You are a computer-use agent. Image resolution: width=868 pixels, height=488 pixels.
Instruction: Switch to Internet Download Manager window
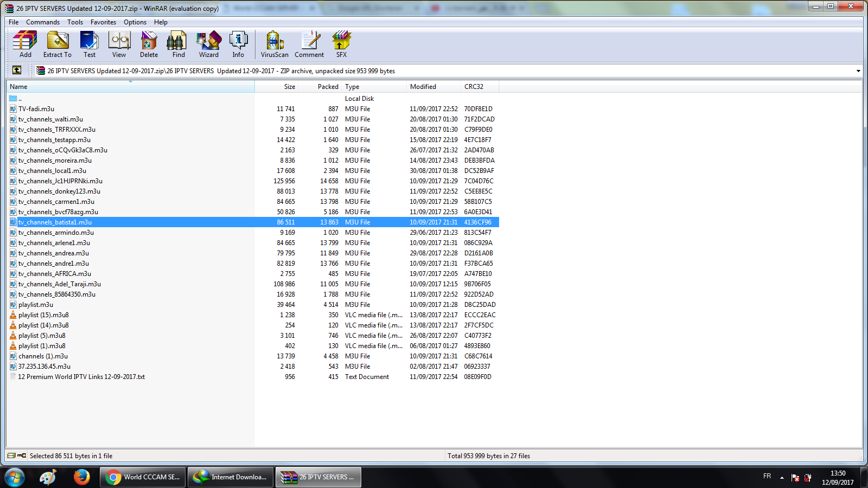pyautogui.click(x=231, y=477)
